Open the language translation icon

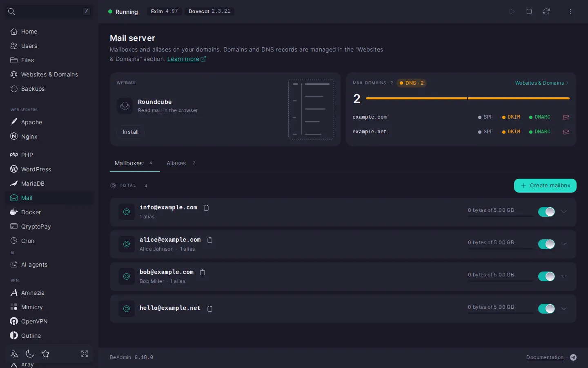[x=14, y=354]
